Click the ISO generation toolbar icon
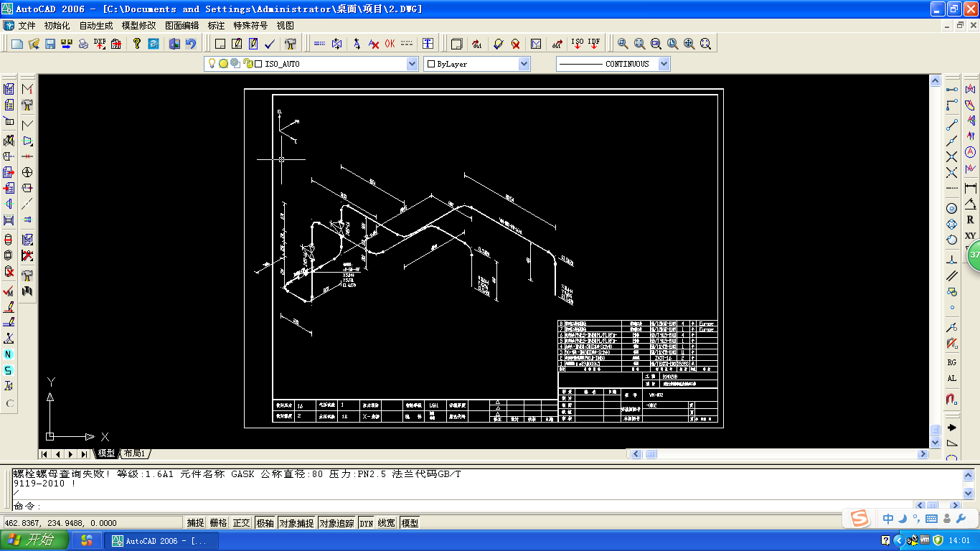Viewport: 980px width, 551px height. pyautogui.click(x=577, y=44)
